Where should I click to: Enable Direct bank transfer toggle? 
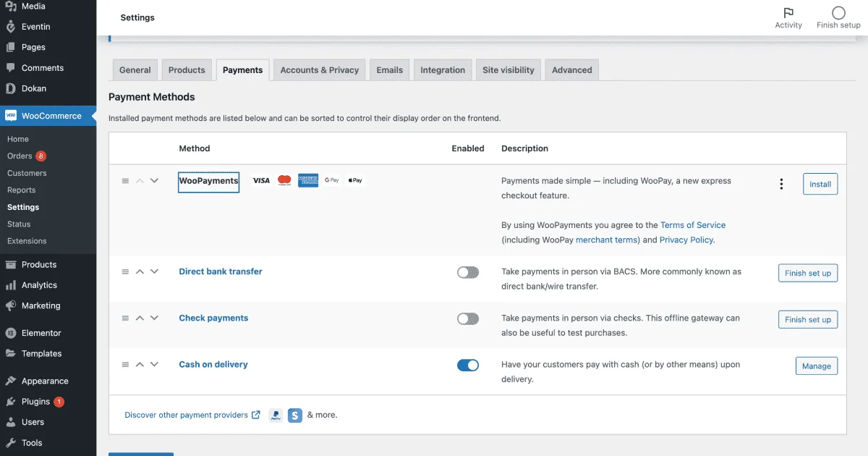(x=468, y=273)
